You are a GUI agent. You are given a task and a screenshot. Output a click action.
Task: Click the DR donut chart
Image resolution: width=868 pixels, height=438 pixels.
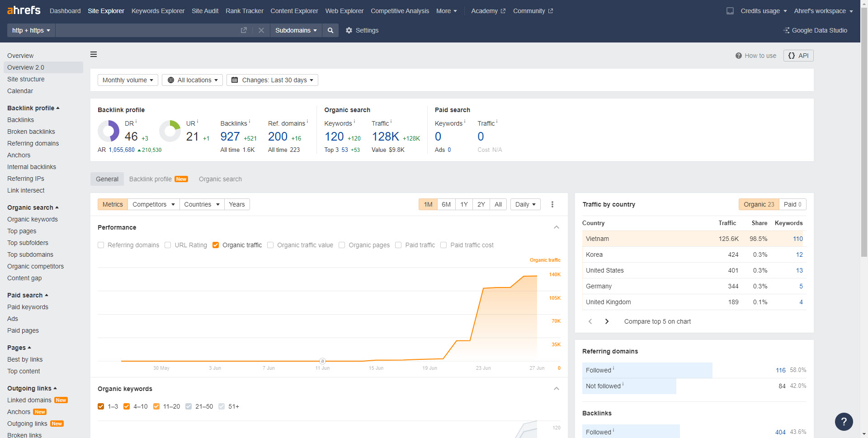108,131
